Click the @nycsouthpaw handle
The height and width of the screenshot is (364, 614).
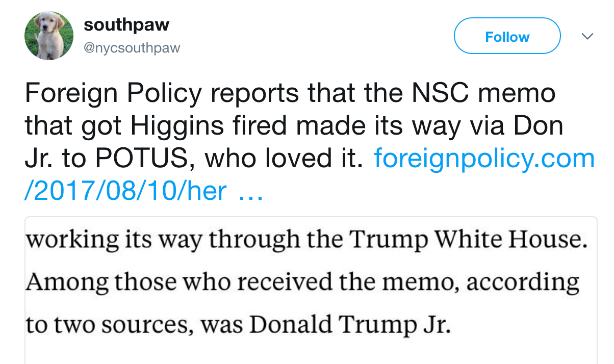132,48
